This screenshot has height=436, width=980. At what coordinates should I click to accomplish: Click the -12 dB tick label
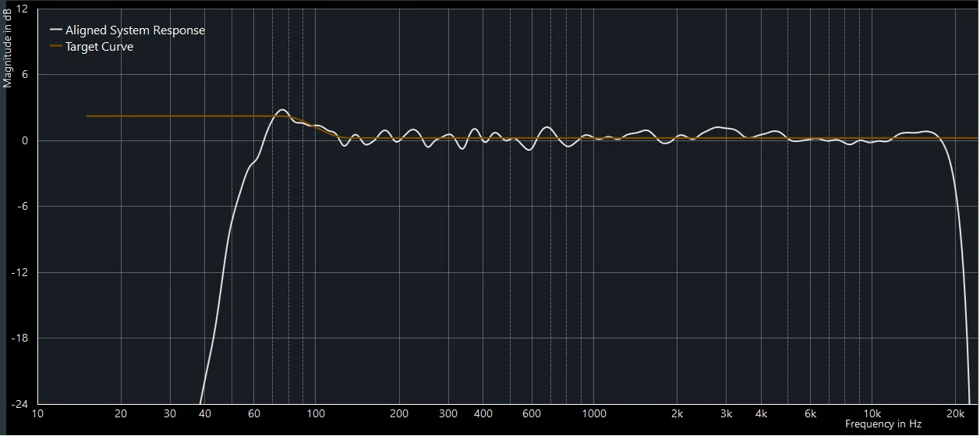19,272
